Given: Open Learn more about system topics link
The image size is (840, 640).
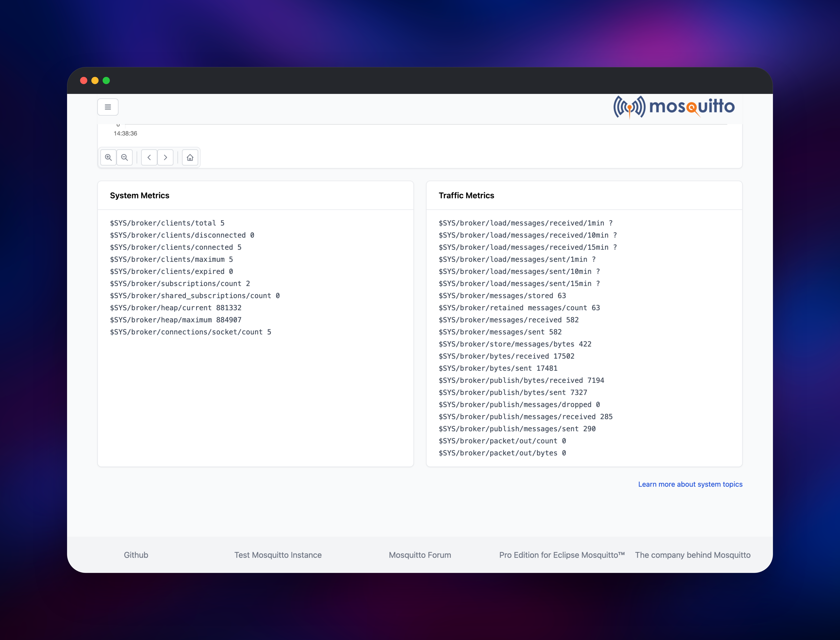Looking at the screenshot, I should (690, 484).
